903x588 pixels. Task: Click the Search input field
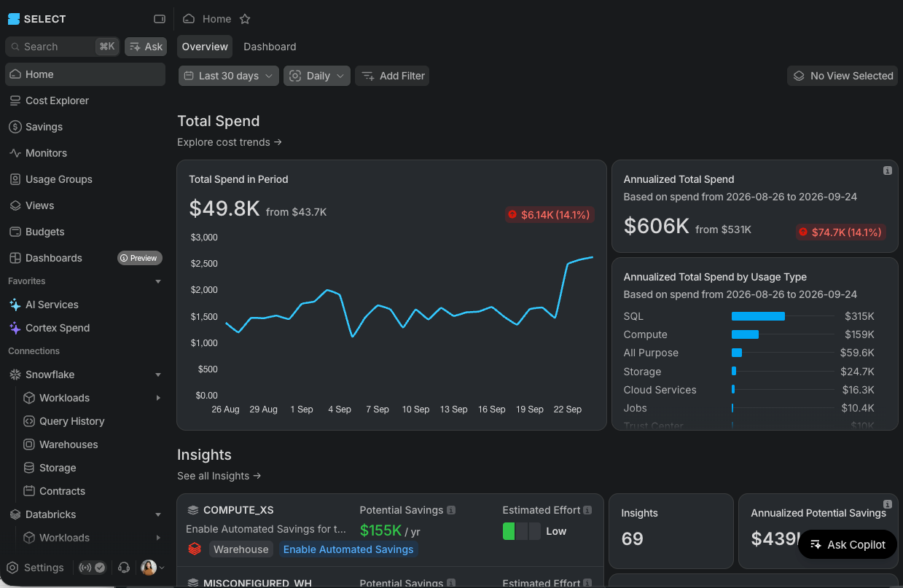coord(62,47)
